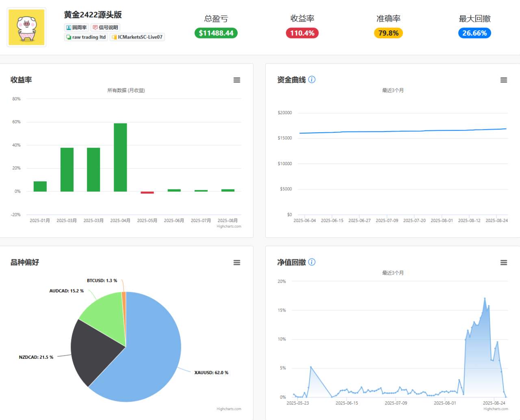The image size is (520, 420).
Task: Click the blue 26.66% max drawdown badge
Action: (474, 33)
